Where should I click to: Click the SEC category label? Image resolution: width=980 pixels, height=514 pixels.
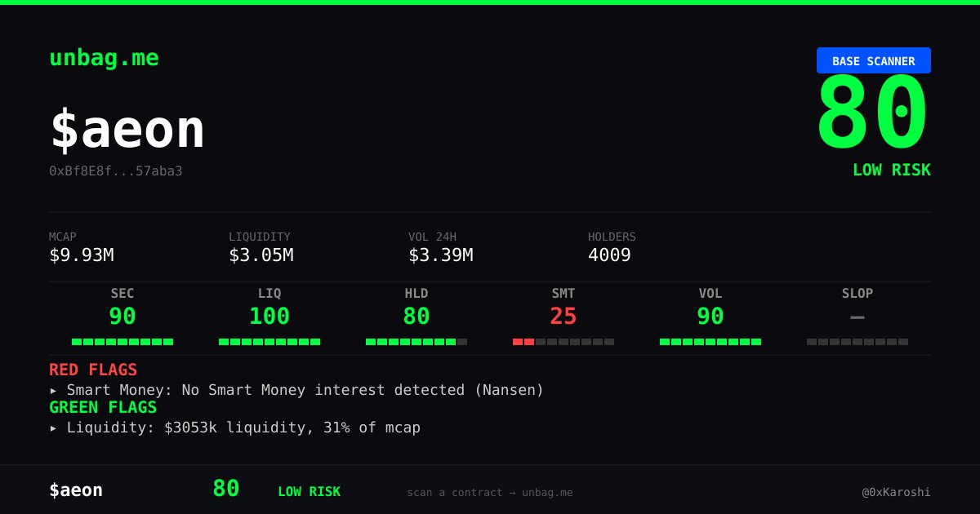[x=122, y=294]
